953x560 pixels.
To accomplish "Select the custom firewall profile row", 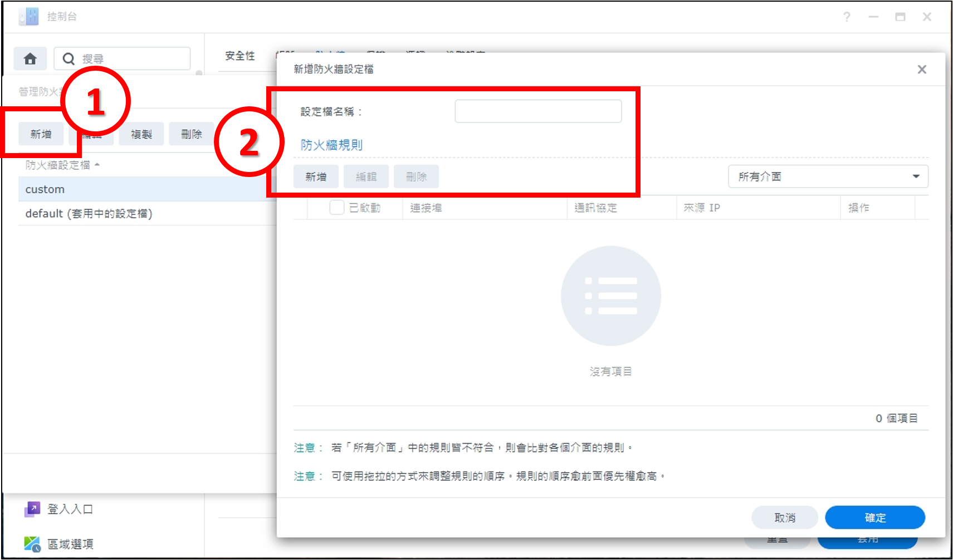I will click(x=148, y=189).
